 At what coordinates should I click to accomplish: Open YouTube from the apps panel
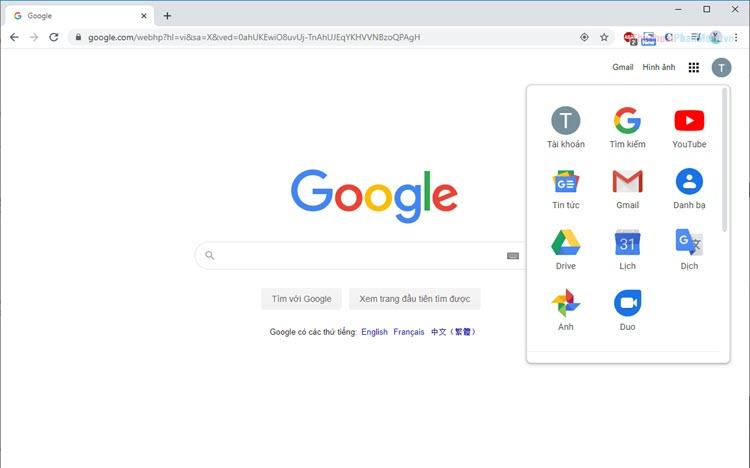pos(689,128)
